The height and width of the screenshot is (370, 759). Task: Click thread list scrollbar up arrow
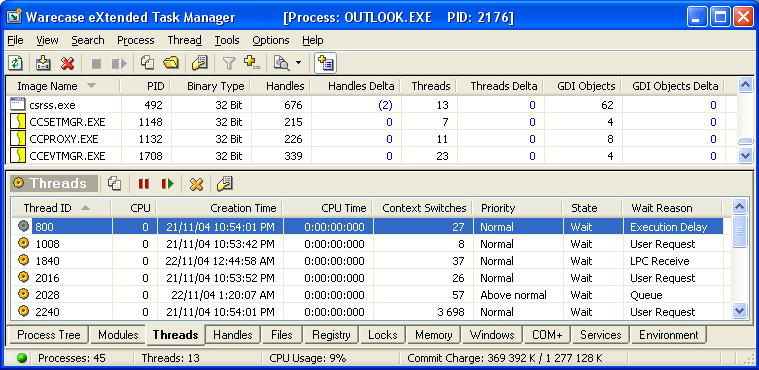tap(740, 207)
